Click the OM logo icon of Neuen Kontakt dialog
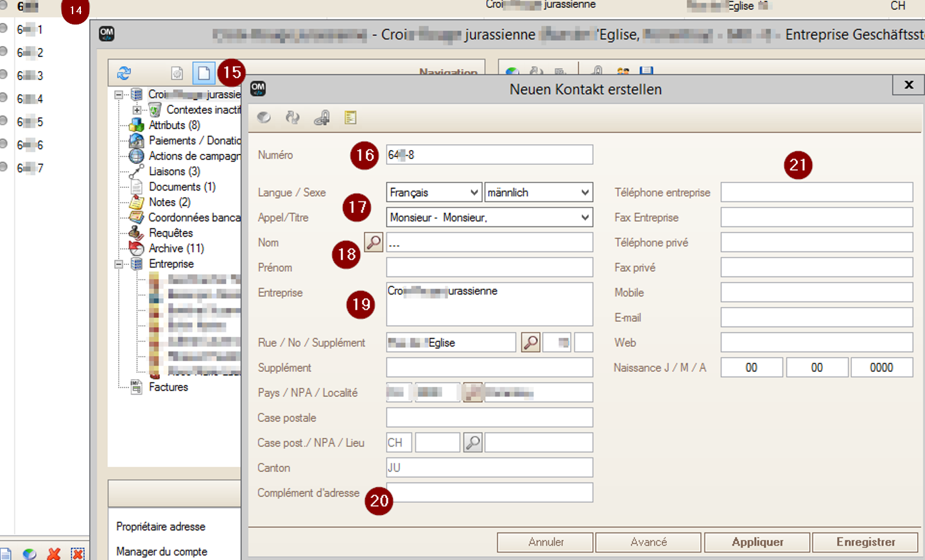Screen dimensions: 925x560 [258, 89]
